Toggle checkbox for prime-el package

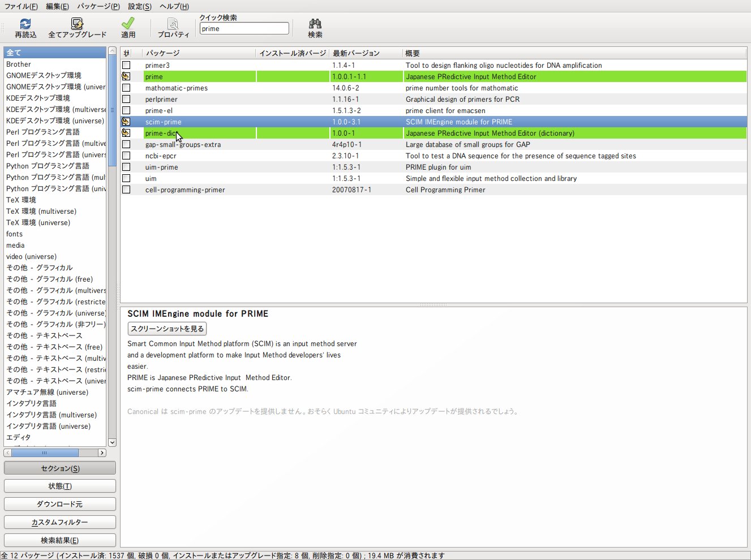[x=126, y=110]
